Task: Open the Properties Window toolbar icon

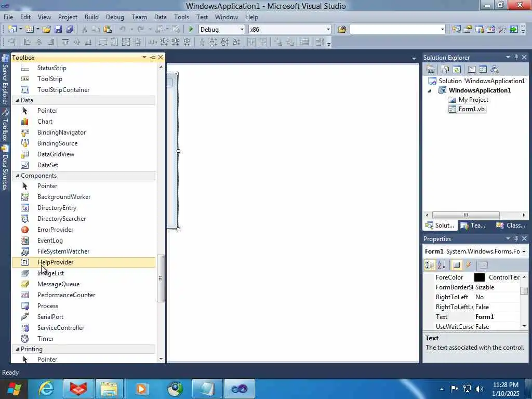Action: click(x=468, y=30)
